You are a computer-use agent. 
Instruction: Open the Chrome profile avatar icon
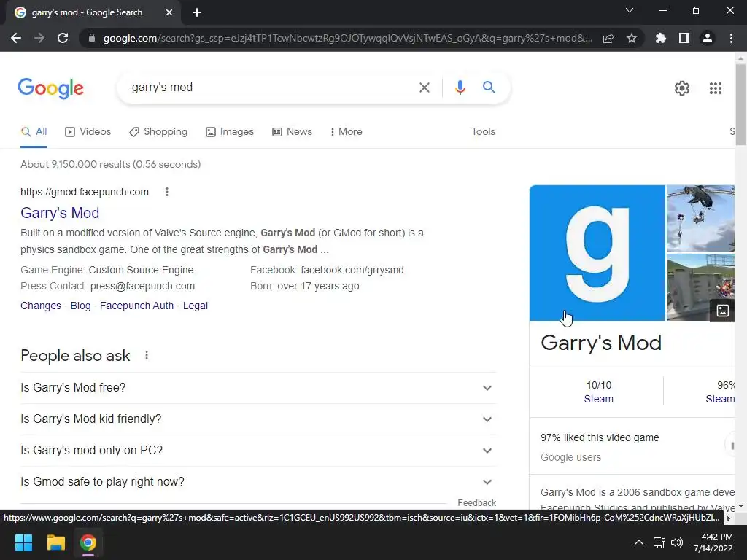click(708, 38)
